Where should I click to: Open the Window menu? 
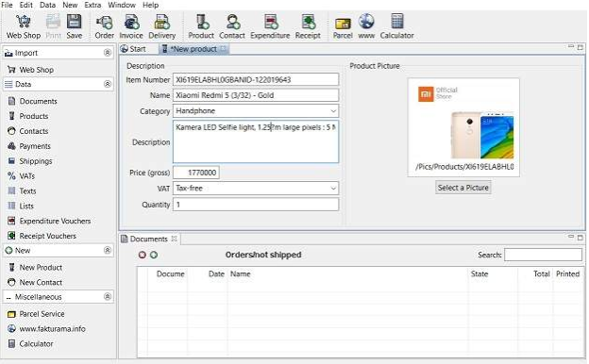[122, 5]
